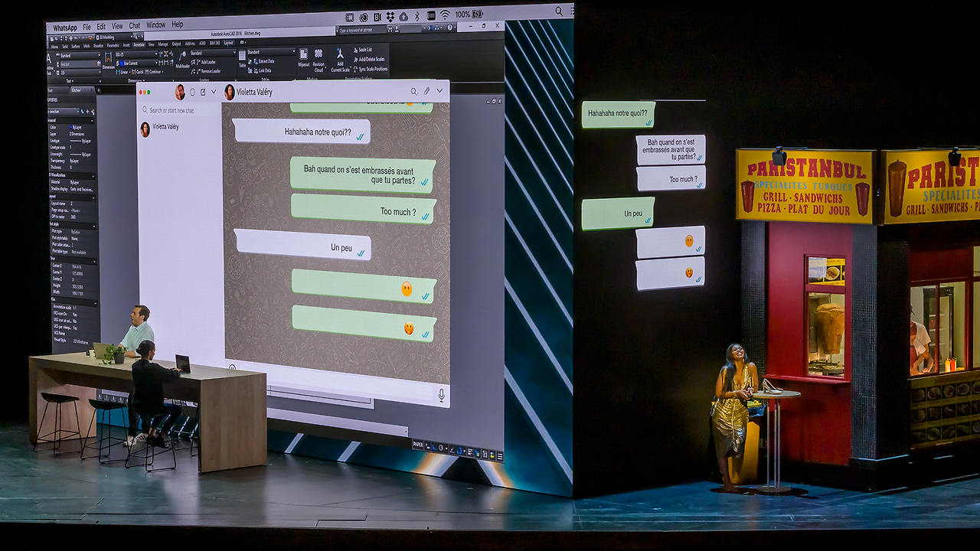Click the WhatsApp profile avatar icon
This screenshot has height=551, width=980.
point(181,93)
